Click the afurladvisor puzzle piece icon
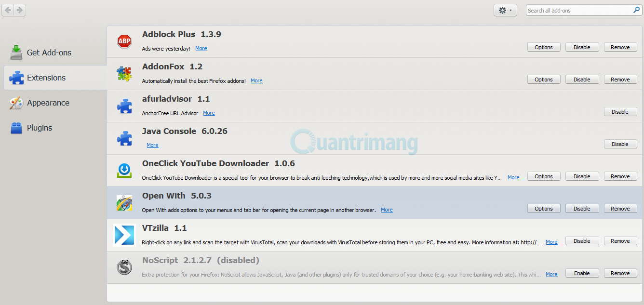This screenshot has width=644, height=305. [x=124, y=106]
